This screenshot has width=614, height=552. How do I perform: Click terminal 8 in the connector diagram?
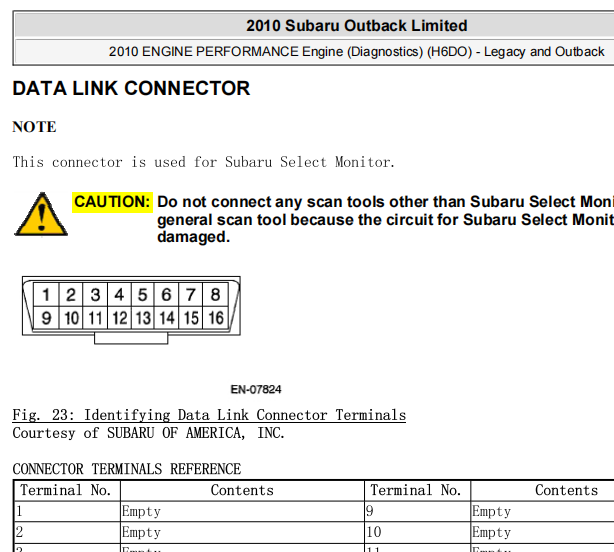pos(215,295)
